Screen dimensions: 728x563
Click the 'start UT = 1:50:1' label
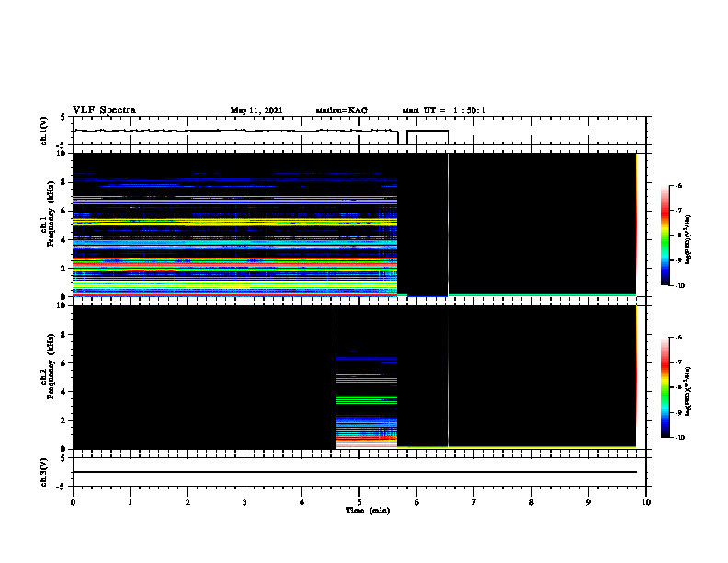tap(444, 110)
